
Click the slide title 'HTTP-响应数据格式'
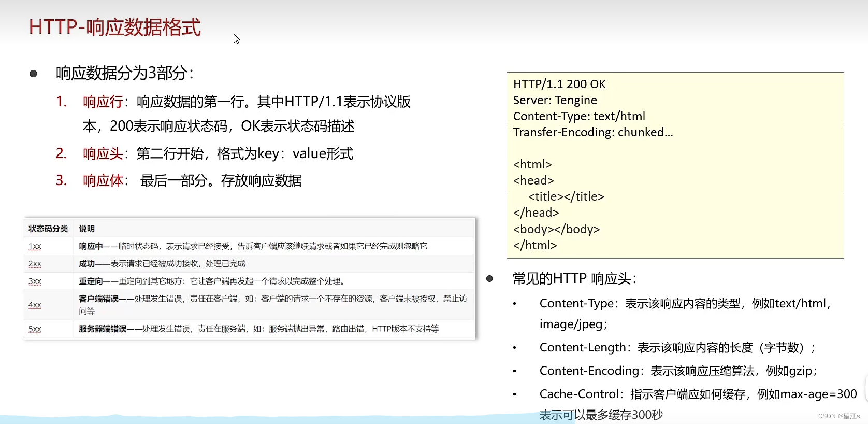pyautogui.click(x=114, y=27)
